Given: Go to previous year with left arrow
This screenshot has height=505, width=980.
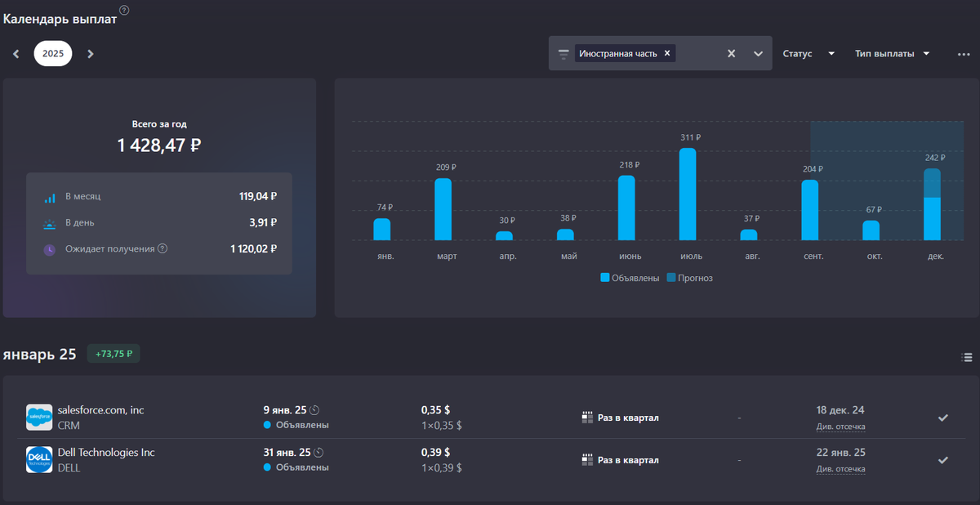Looking at the screenshot, I should [x=16, y=54].
